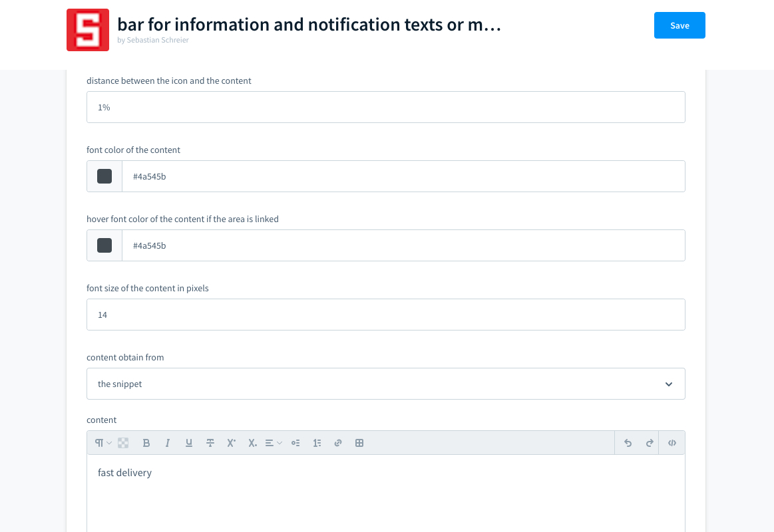774x532 pixels.
Task: Toggle superscript formatting
Action: (x=232, y=443)
